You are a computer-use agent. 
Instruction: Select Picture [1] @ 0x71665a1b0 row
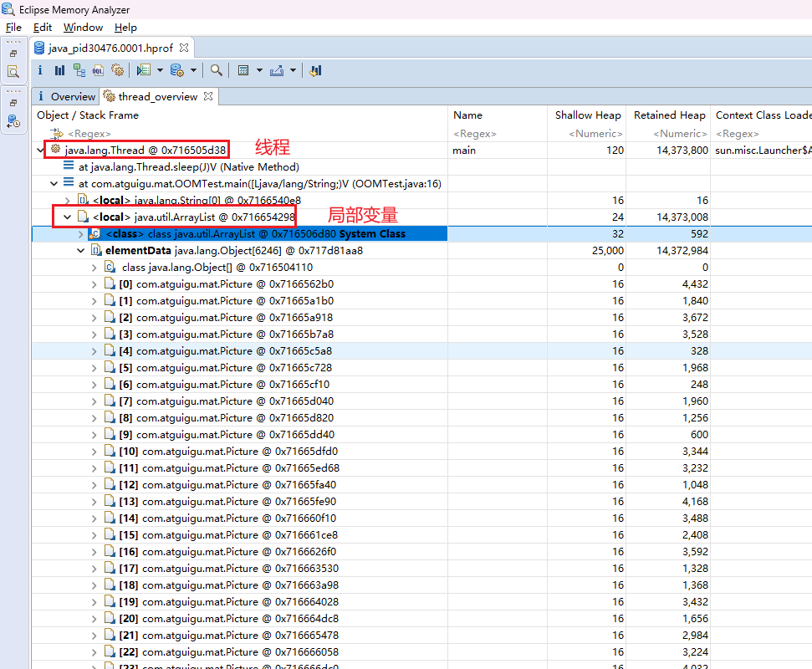(x=227, y=301)
